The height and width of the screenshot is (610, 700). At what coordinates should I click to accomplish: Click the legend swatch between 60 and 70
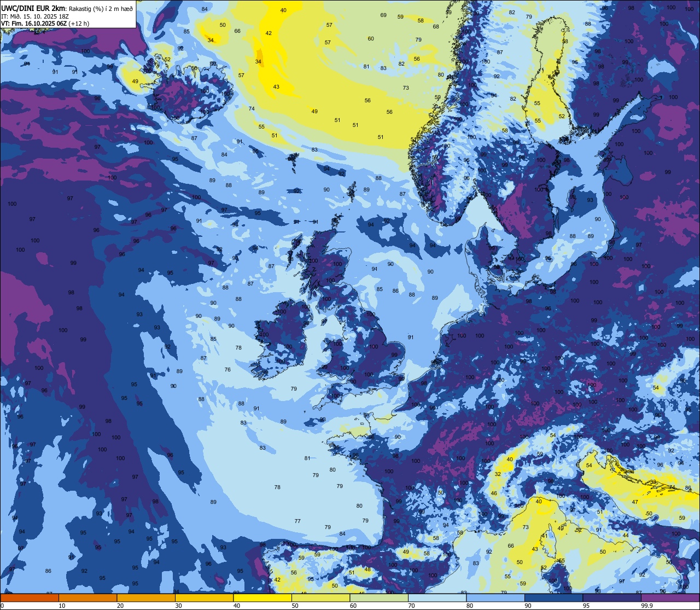379,597
